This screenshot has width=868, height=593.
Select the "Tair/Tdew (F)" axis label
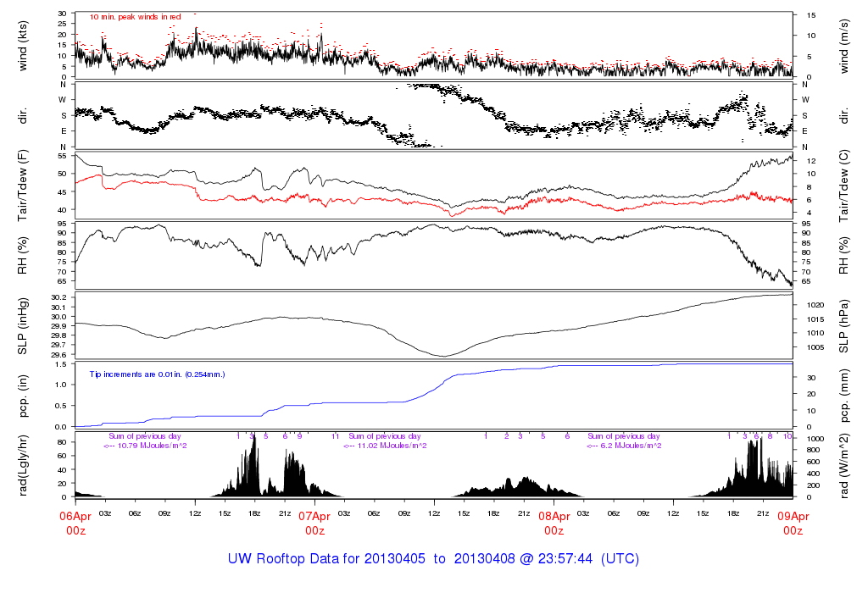pos(23,186)
